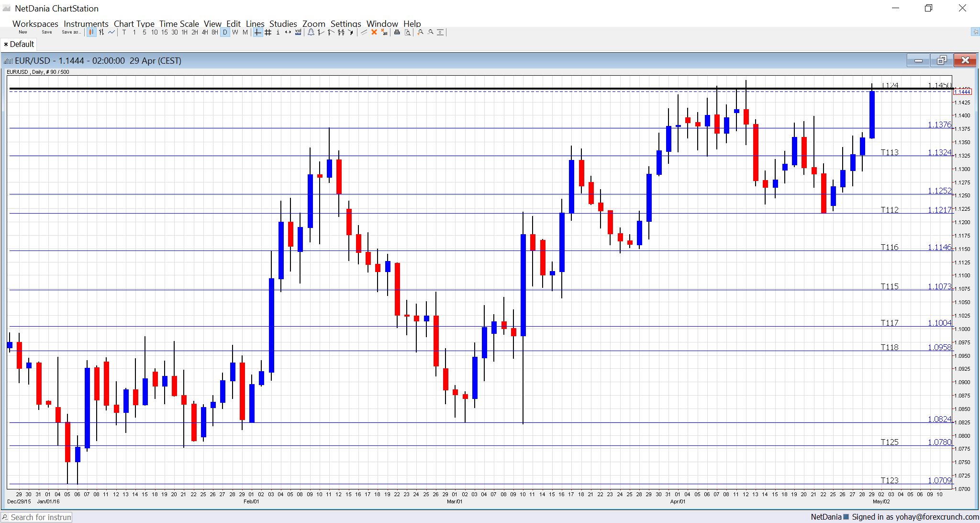Screen dimensions: 980x523
Task: Select the OHLC bar chart icon
Action: point(101,32)
